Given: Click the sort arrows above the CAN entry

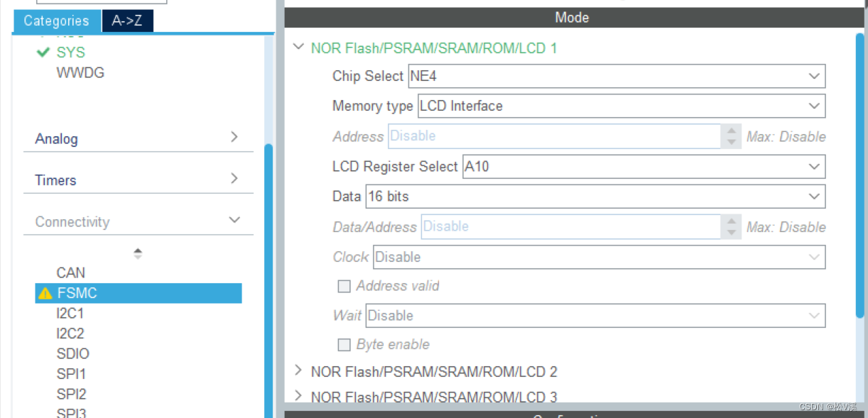Looking at the screenshot, I should pos(138,253).
